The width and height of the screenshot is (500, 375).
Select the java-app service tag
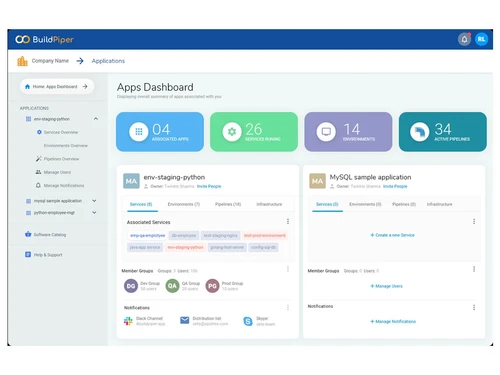145,247
